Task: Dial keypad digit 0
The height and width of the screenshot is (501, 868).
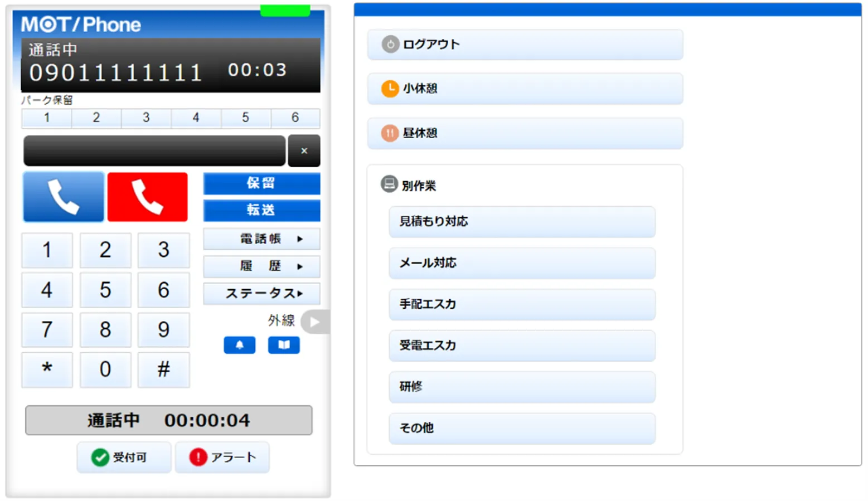Action: tap(105, 369)
